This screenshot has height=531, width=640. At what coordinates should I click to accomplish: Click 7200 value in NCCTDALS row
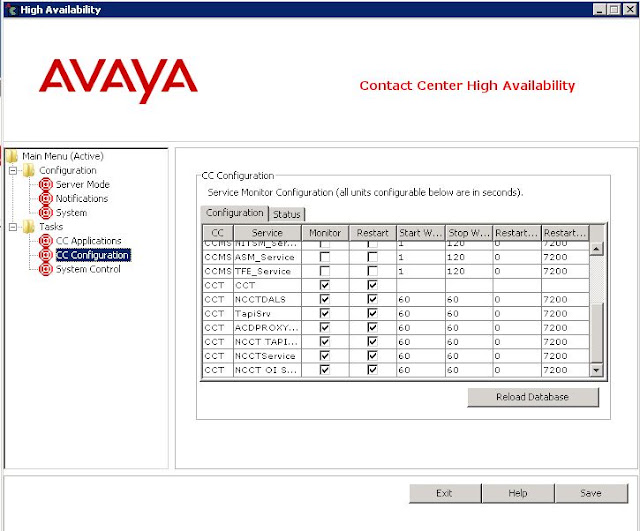[x=565, y=300]
